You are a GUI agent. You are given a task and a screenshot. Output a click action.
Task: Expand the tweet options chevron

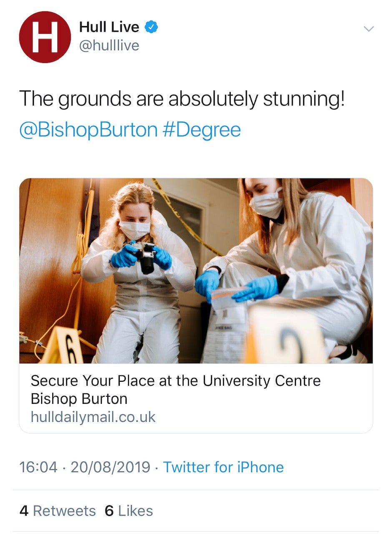369,29
